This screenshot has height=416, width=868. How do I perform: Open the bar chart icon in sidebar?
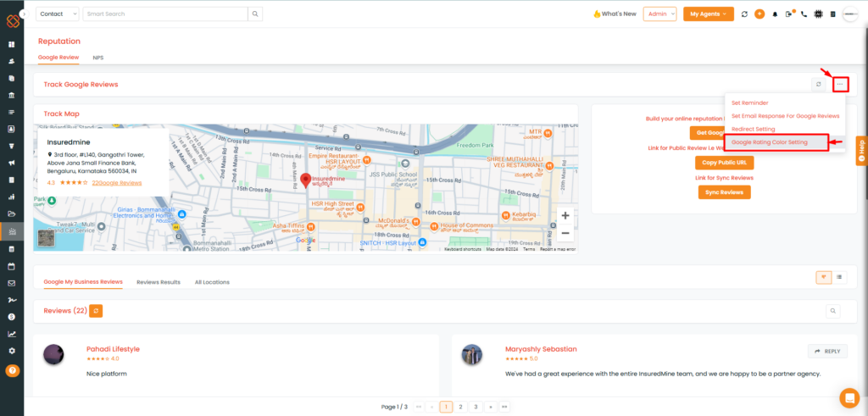point(12,197)
